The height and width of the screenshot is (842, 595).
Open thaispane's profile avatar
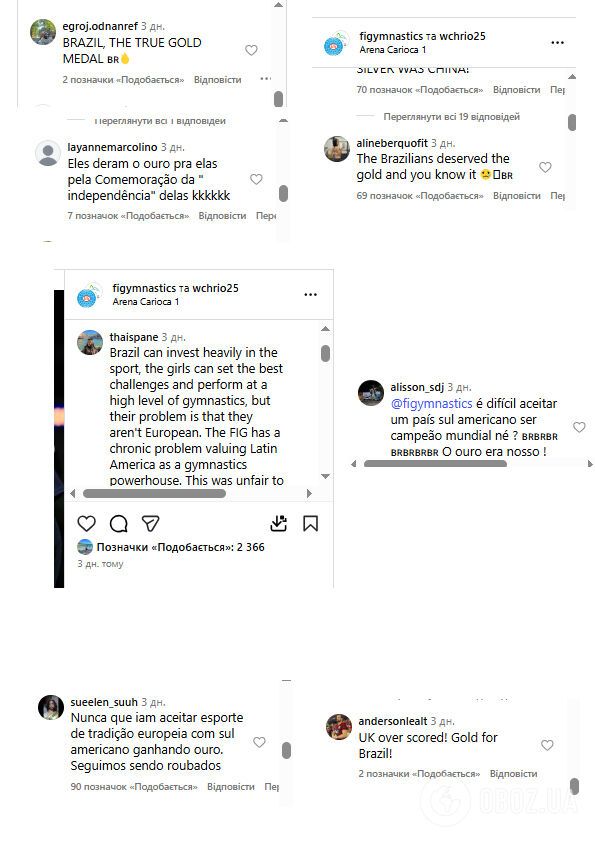tap(90, 343)
